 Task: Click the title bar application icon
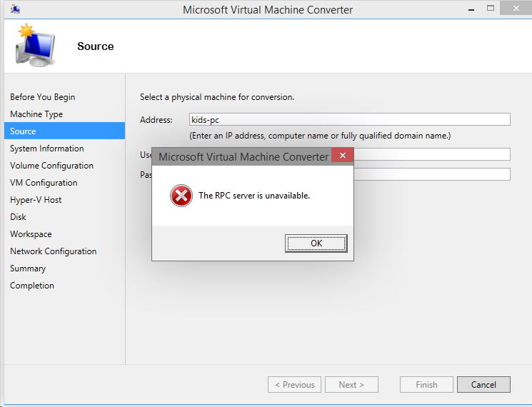(x=15, y=9)
